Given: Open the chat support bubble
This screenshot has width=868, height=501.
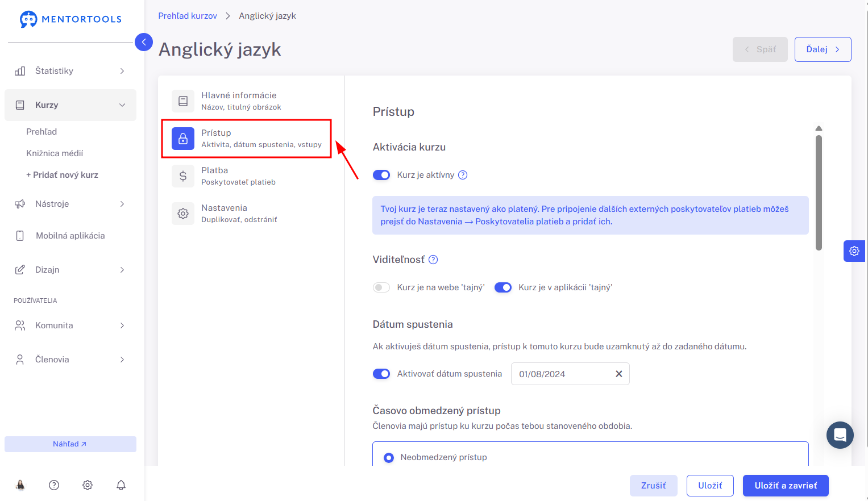Looking at the screenshot, I should (x=840, y=435).
